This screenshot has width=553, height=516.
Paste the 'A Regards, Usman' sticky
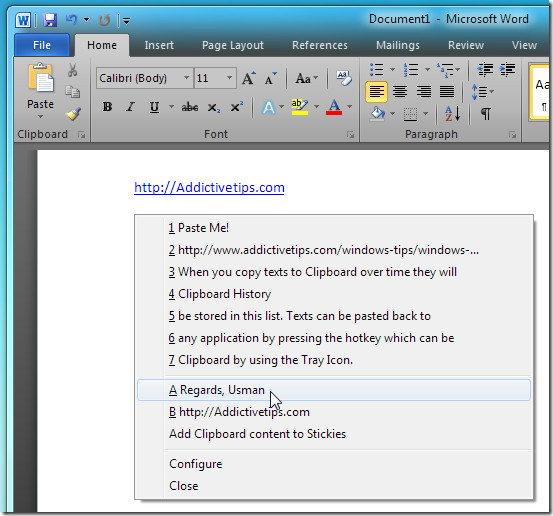click(x=333, y=390)
